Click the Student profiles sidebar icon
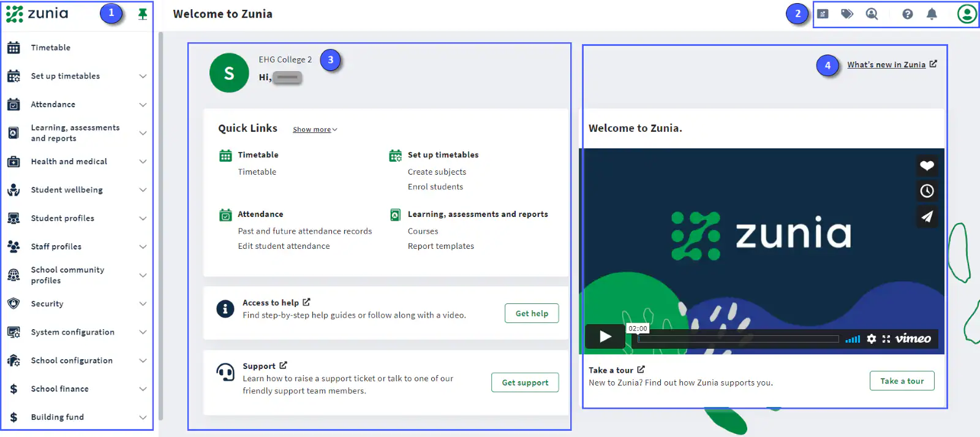Image resolution: width=980 pixels, height=437 pixels. 13,218
